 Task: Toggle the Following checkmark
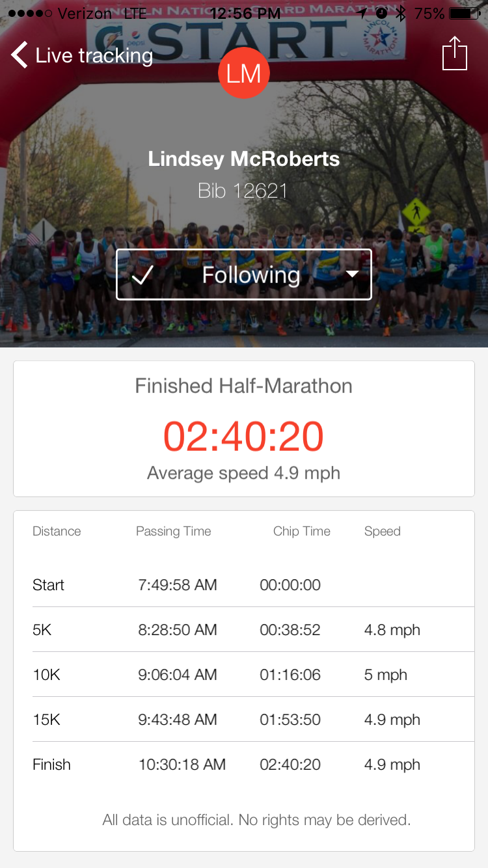(x=142, y=275)
